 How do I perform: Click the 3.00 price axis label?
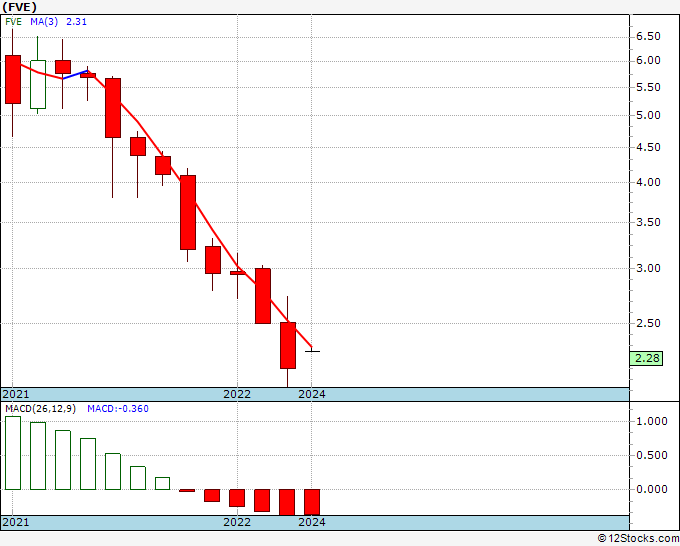click(648, 268)
